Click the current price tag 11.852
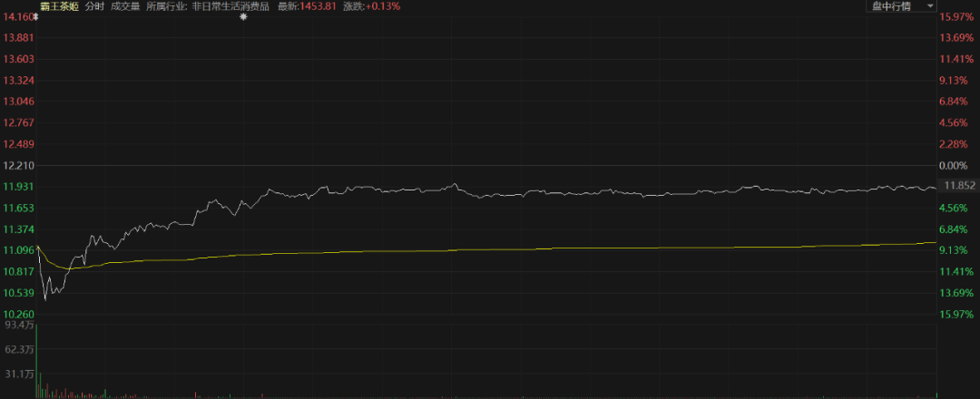The width and height of the screenshot is (980, 399). click(959, 186)
